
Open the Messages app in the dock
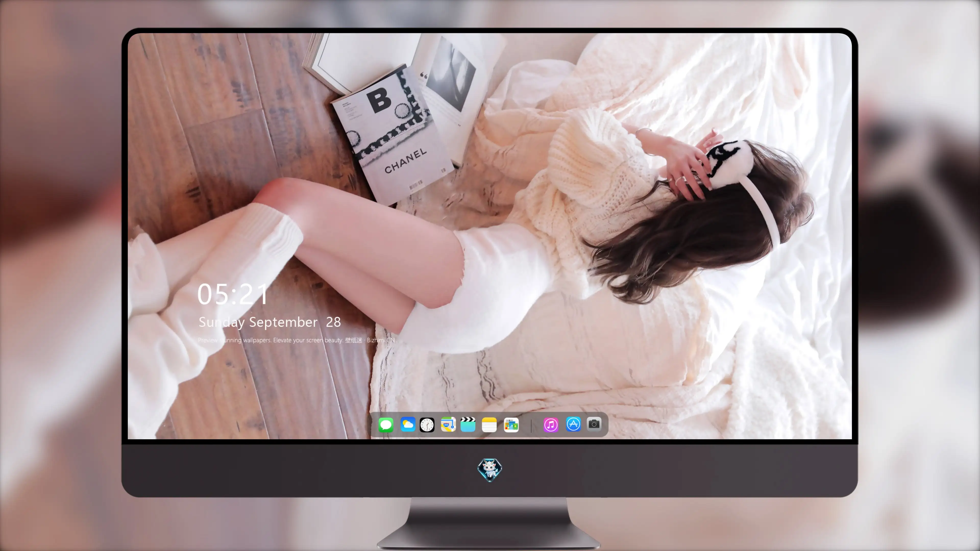[x=386, y=424]
